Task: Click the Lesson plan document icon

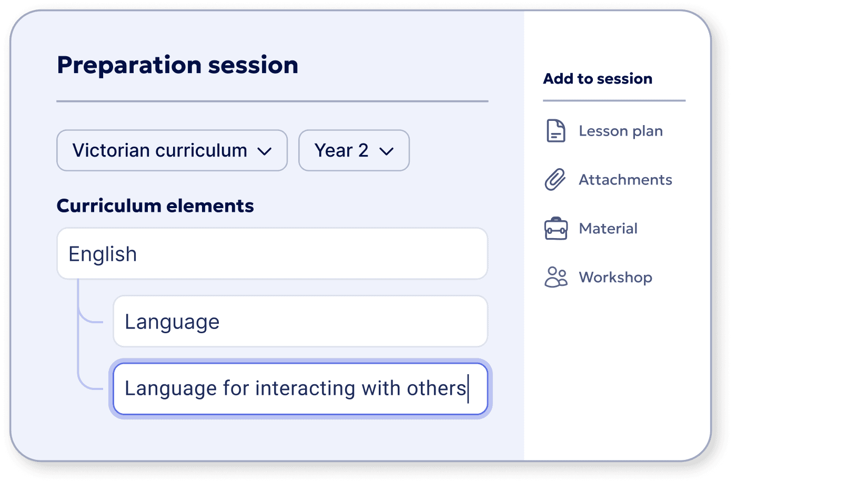Action: [x=556, y=131]
